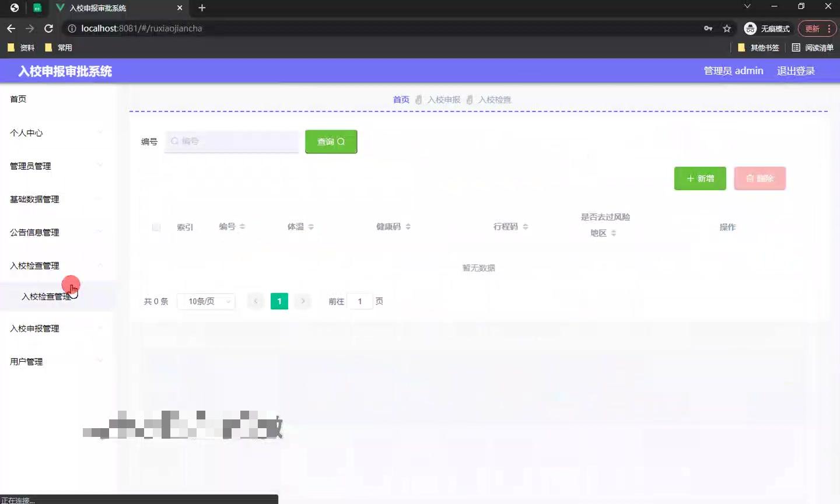Click the 新增 add button
This screenshot has width=840, height=504.
(x=700, y=178)
